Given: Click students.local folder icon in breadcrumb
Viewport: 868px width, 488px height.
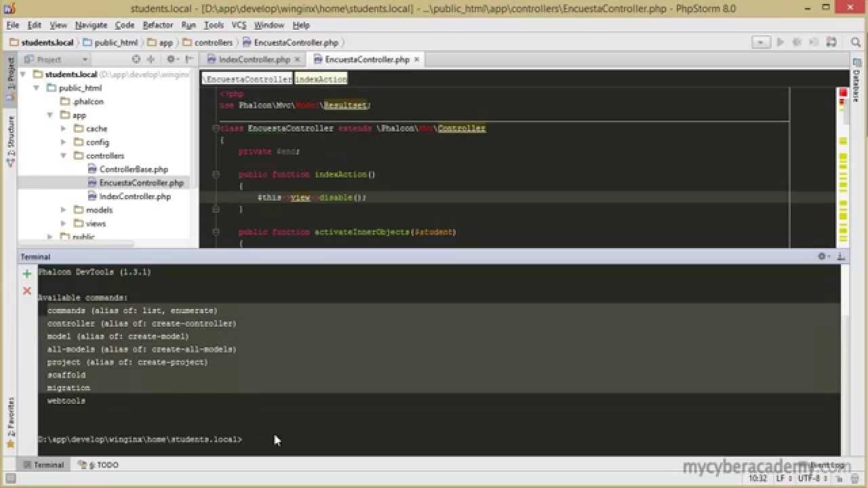Looking at the screenshot, I should click(x=14, y=42).
